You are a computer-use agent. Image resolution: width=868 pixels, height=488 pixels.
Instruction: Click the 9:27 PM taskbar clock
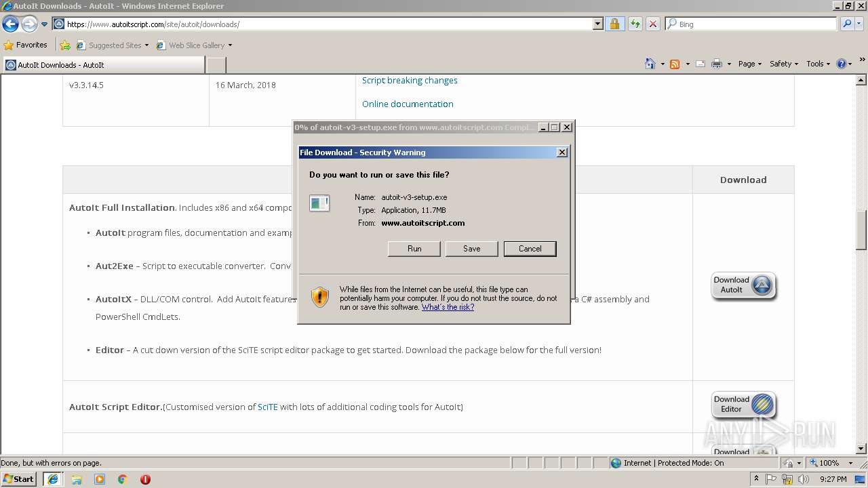(833, 479)
